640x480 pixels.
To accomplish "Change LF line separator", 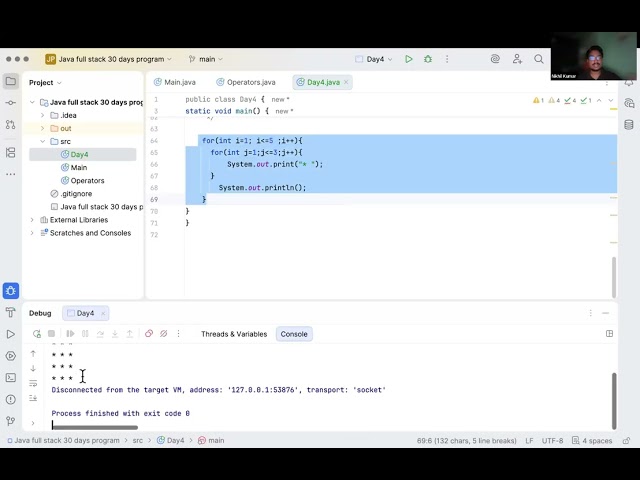I will 529,441.
